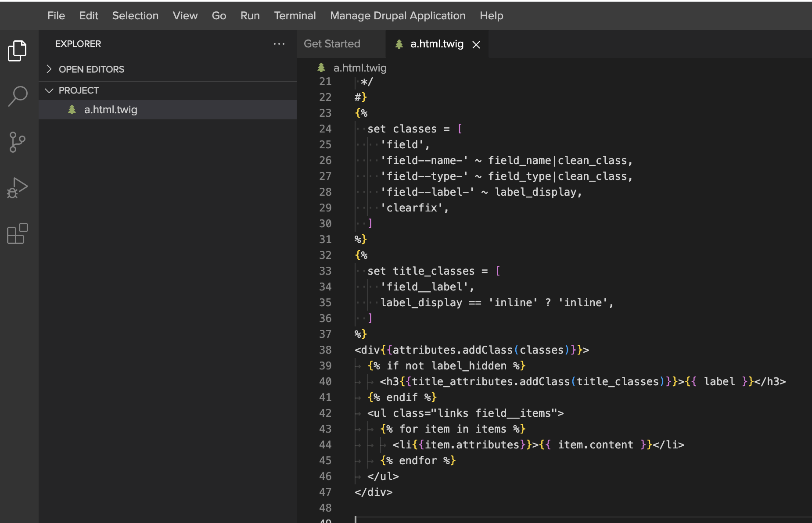812x523 pixels.
Task: Switch to the Get Started tab
Action: click(x=332, y=44)
